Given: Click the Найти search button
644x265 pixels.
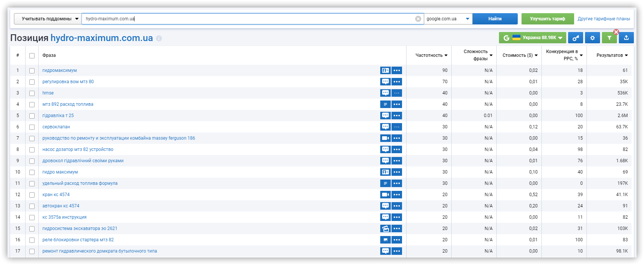Looking at the screenshot, I should [x=495, y=19].
